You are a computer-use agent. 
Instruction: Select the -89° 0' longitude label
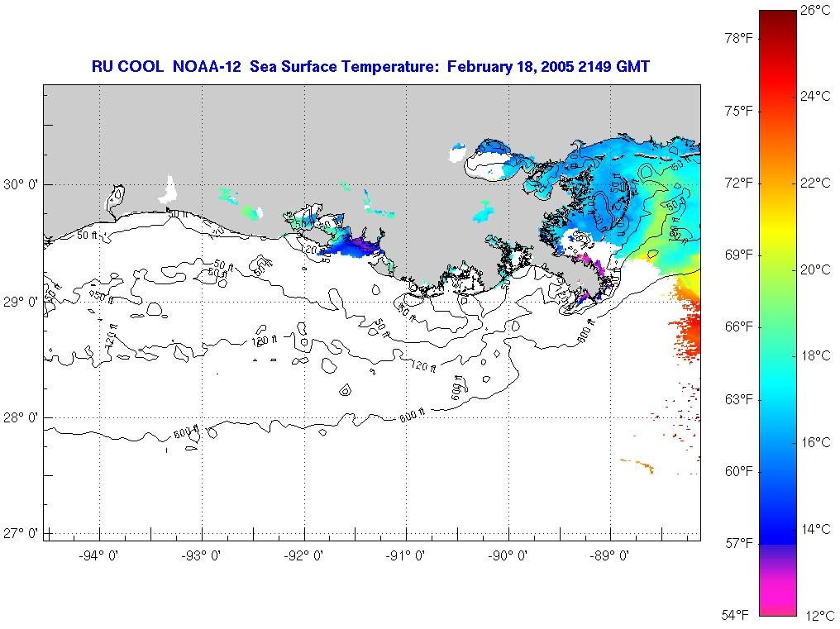click(609, 555)
